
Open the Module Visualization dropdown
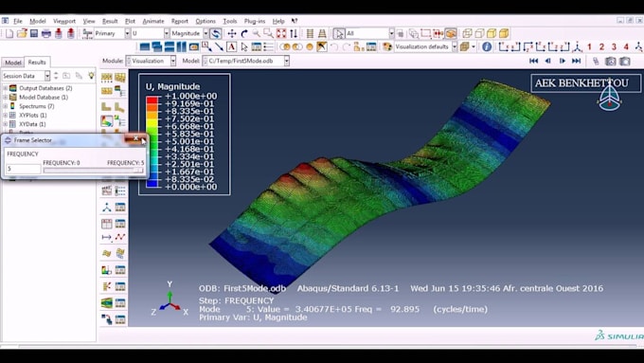[x=173, y=61]
